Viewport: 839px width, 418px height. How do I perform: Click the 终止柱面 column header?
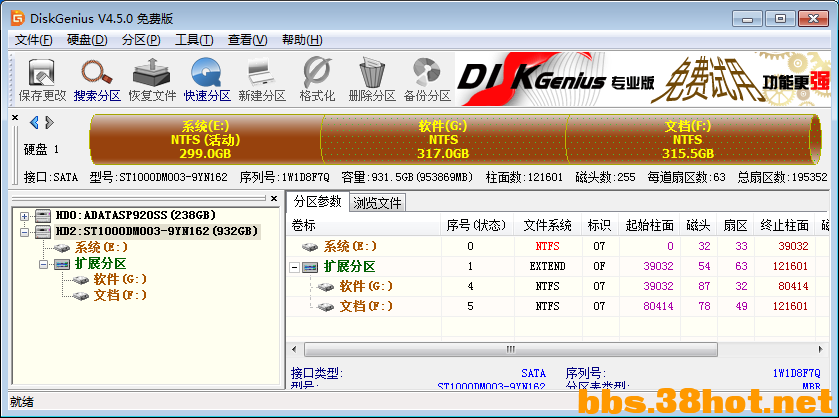(784, 226)
